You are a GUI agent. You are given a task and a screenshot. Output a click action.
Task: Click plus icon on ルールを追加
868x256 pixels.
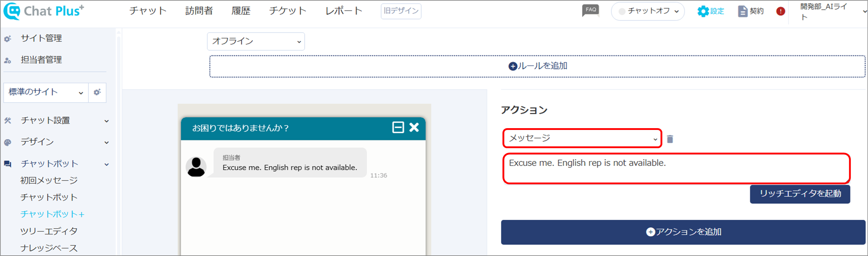[x=513, y=66]
